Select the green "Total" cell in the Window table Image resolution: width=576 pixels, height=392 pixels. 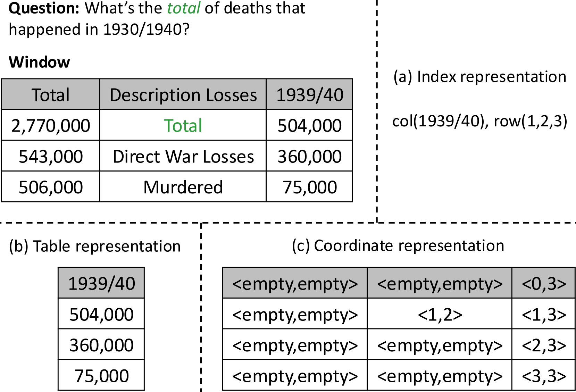coord(183,125)
